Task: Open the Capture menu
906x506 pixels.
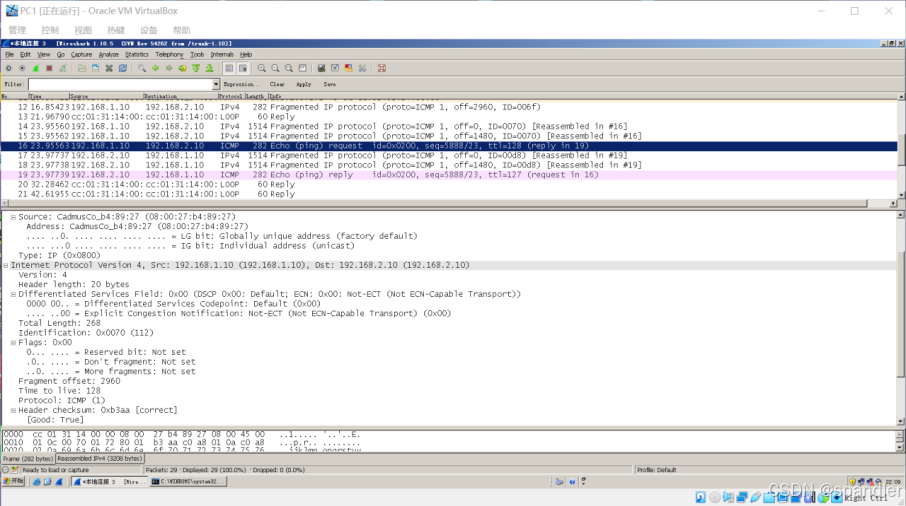Action: point(81,54)
